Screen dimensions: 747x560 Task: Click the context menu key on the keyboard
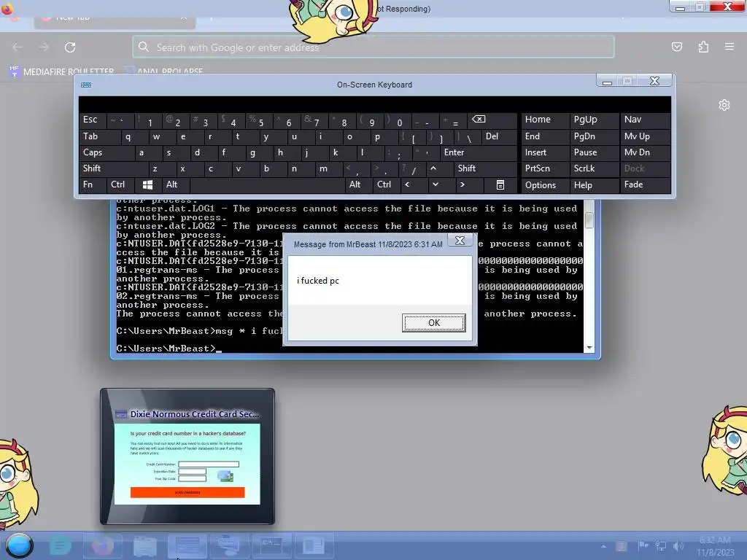(500, 184)
